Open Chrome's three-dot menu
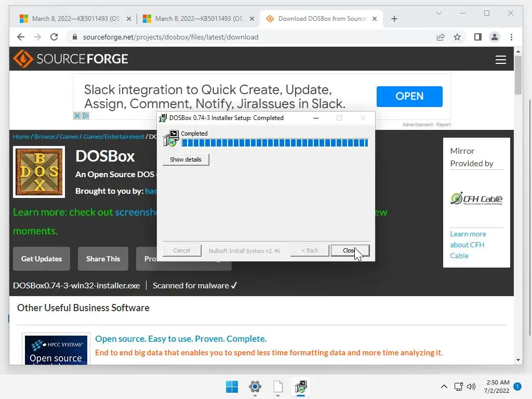Image resolution: width=532 pixels, height=399 pixels. click(x=511, y=37)
